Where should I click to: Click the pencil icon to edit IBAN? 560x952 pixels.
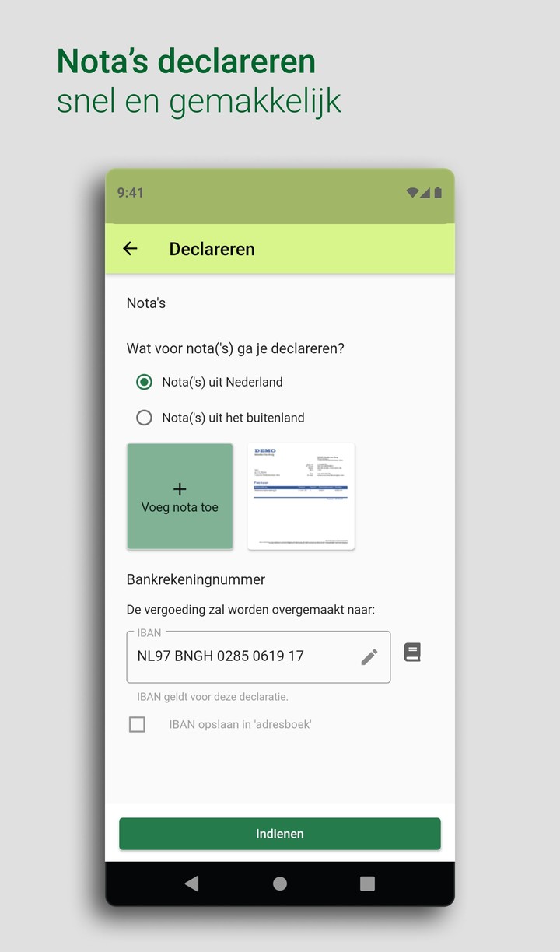(x=369, y=656)
